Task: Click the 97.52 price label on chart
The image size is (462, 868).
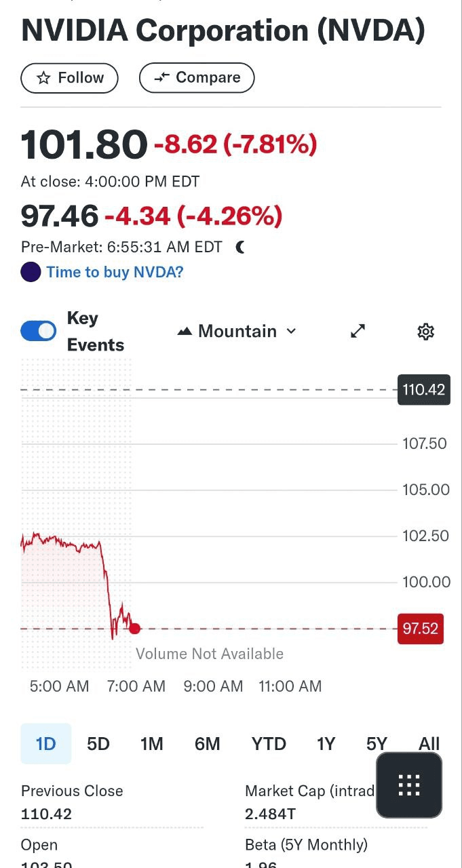Action: click(420, 629)
